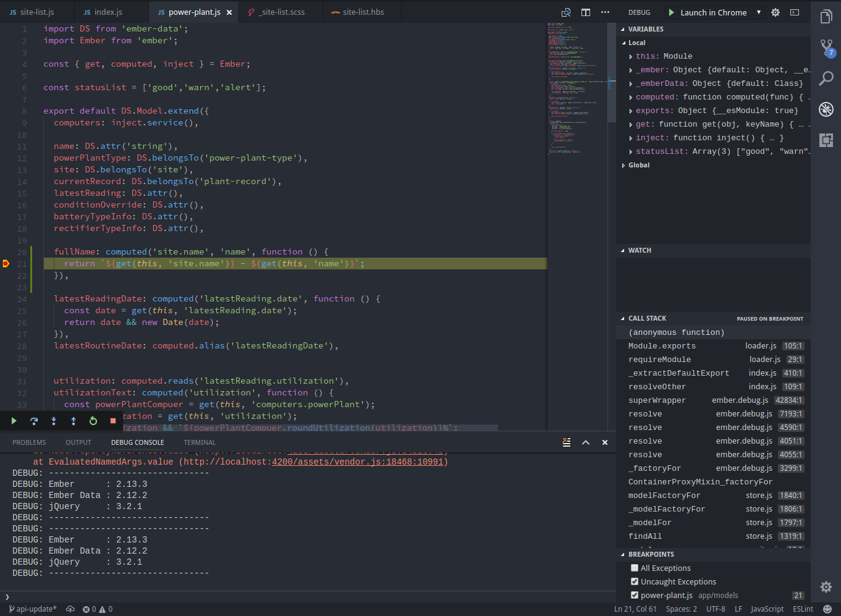This screenshot has height=616, width=841.
Task: Synchronize changes cloud icon in status bar
Action: tap(70, 609)
